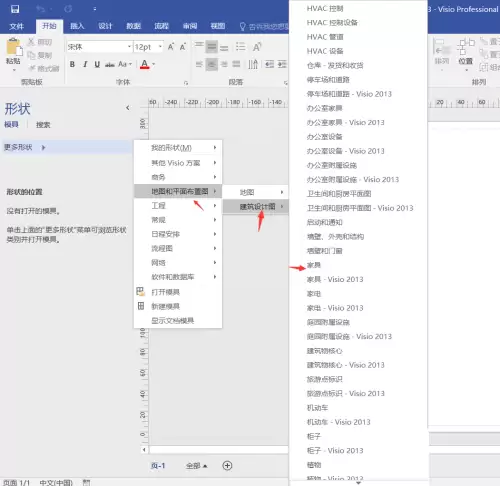Click the decrease indent icon
This screenshot has width=500, height=486.
click(269, 64)
